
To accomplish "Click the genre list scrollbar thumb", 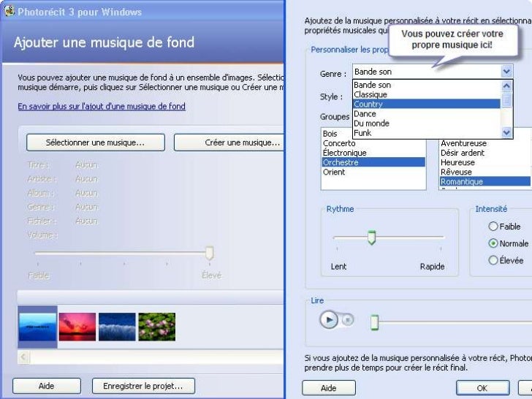I will [x=506, y=99].
